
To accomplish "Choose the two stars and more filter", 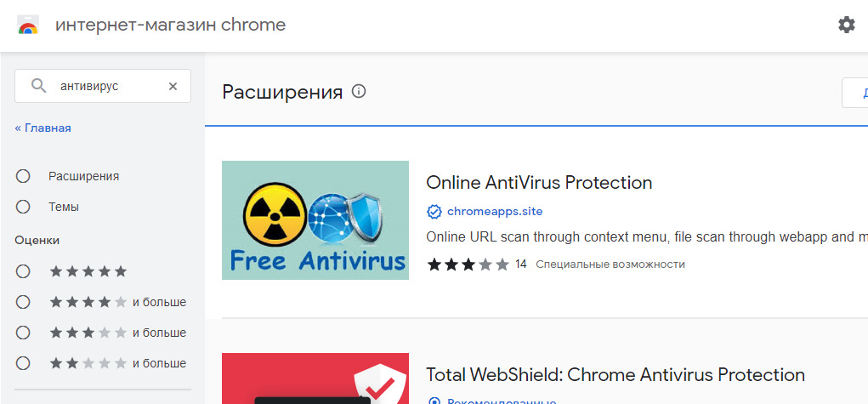I will click(x=23, y=363).
